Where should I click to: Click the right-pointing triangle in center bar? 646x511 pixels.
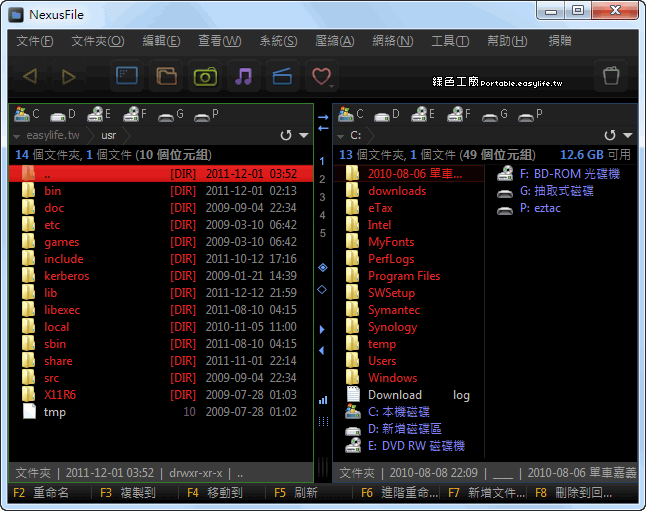pyautogui.click(x=322, y=329)
